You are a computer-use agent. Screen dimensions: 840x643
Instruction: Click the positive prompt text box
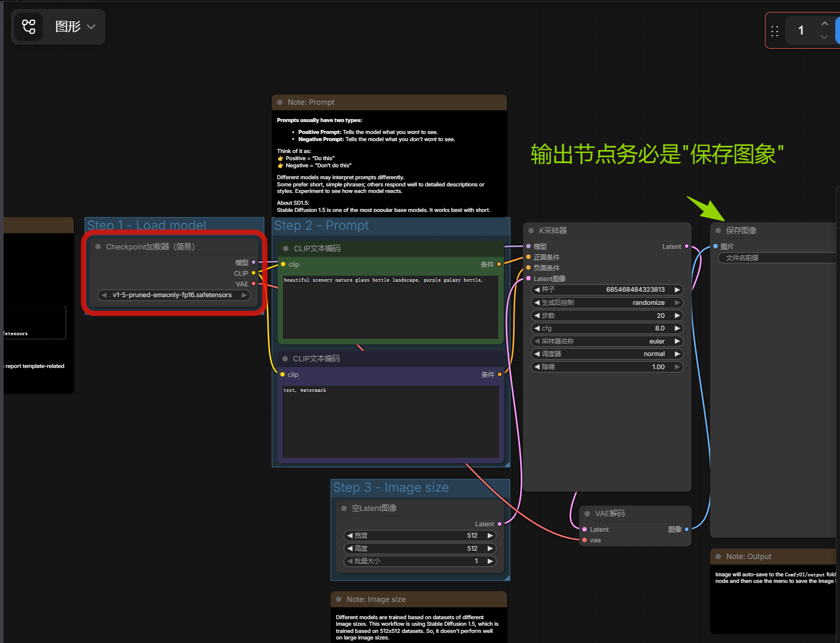click(391, 307)
